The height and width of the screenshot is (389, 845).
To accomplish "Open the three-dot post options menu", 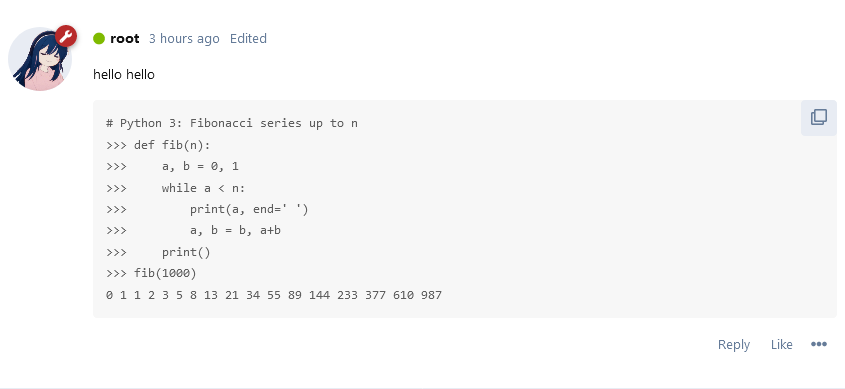I will (x=819, y=344).
